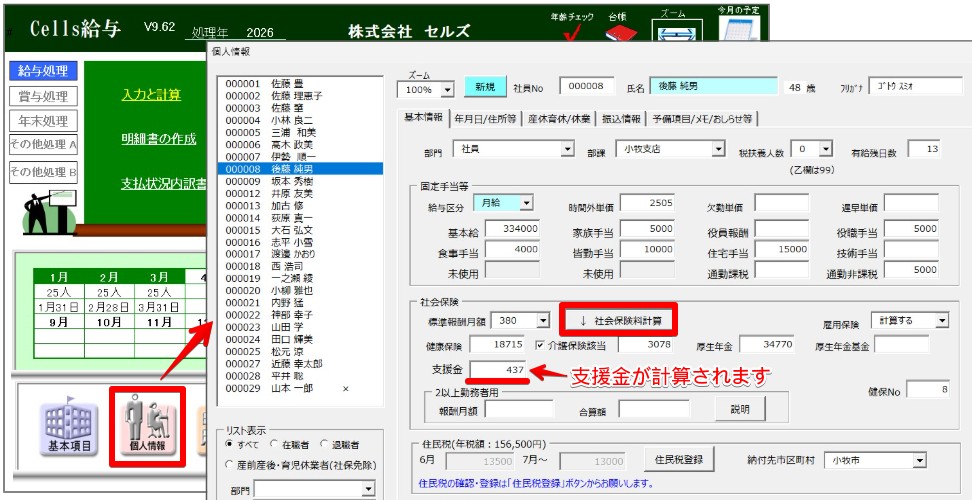This screenshot has height=500, width=972.
Task: Click the フリガナ input field
Action: (x=916, y=86)
